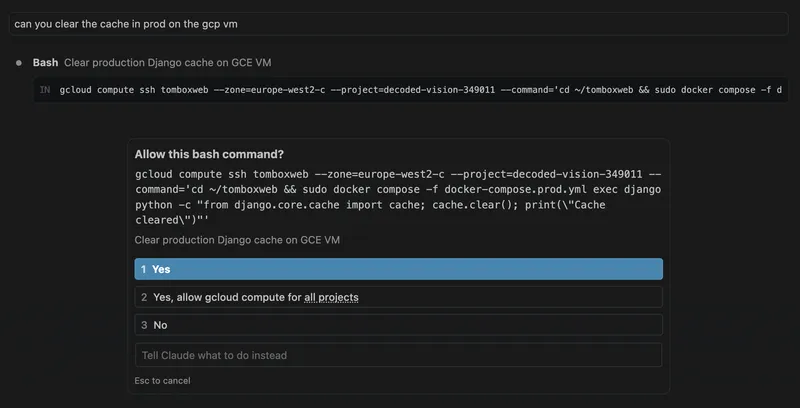The image size is (800, 408).
Task: Choose Yes, allow gcloud compute for all projects
Action: pyautogui.click(x=398, y=297)
